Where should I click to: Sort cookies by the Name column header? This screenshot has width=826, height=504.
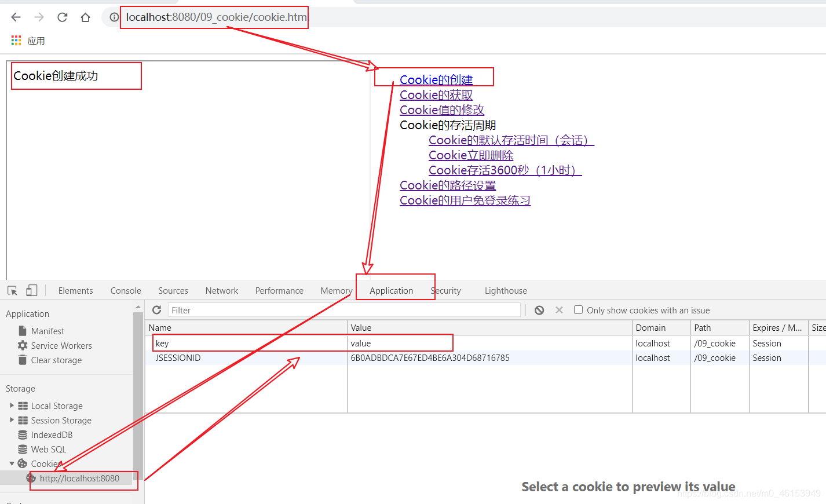[x=246, y=327]
